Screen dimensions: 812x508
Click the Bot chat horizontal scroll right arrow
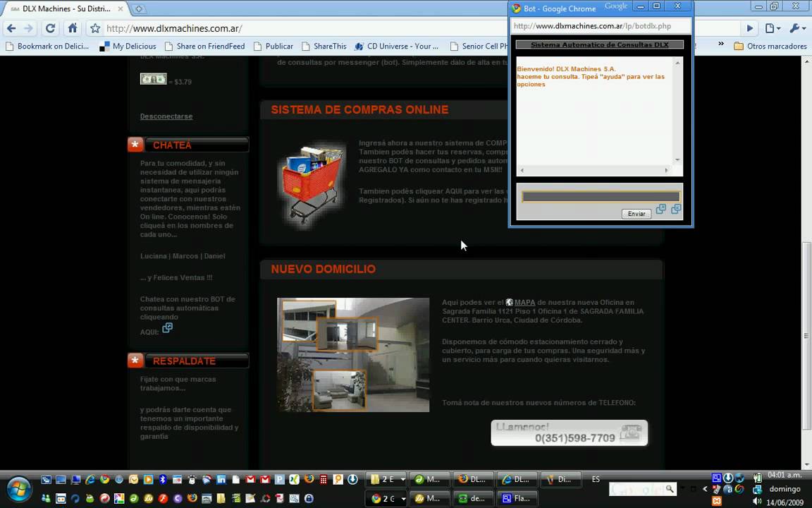tap(667, 170)
